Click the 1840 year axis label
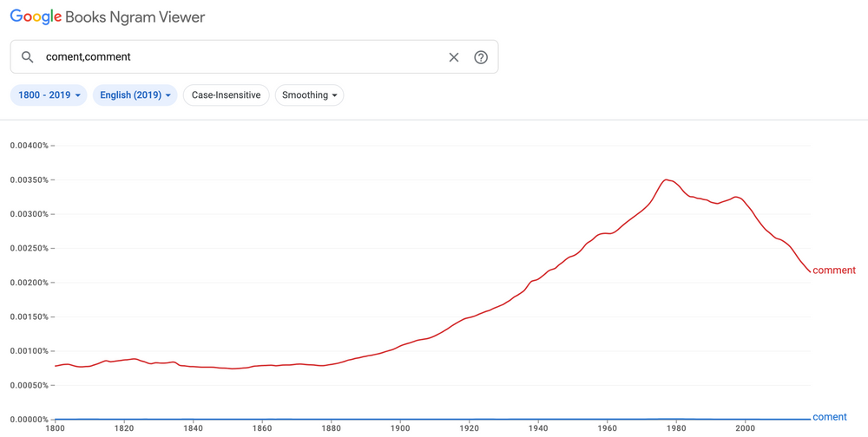The height and width of the screenshot is (437, 868). [x=193, y=427]
